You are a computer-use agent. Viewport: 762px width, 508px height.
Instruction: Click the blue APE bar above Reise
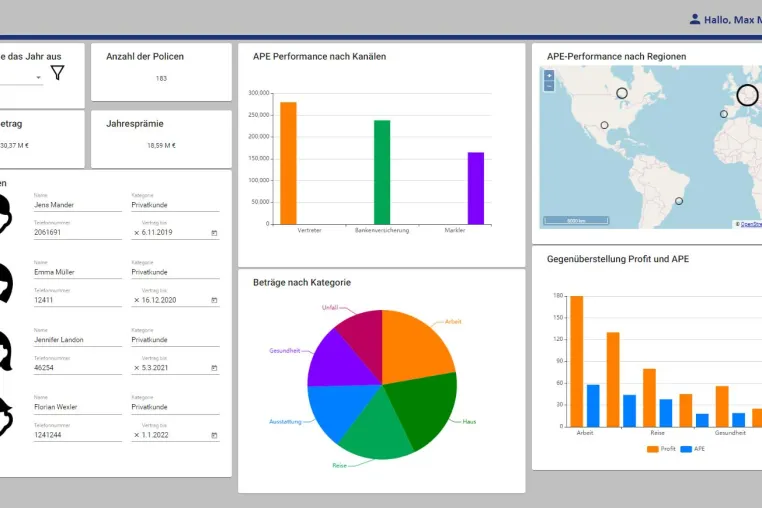pyautogui.click(x=666, y=413)
